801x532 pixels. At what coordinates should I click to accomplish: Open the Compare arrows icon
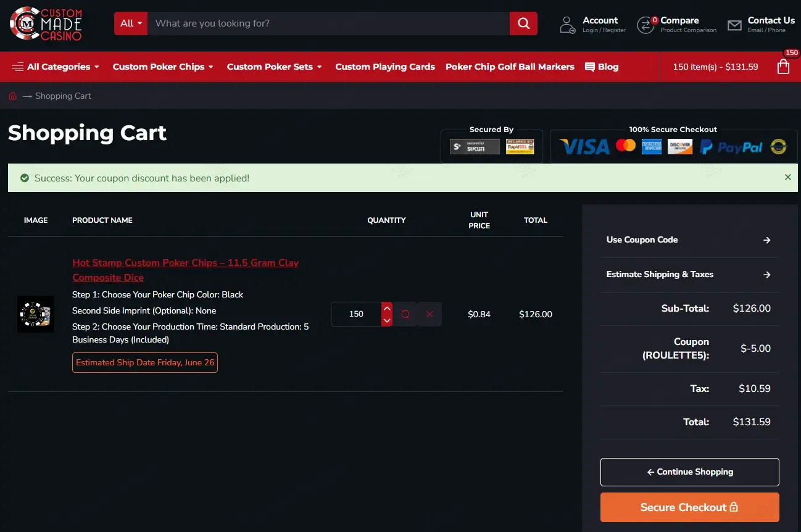pyautogui.click(x=645, y=25)
